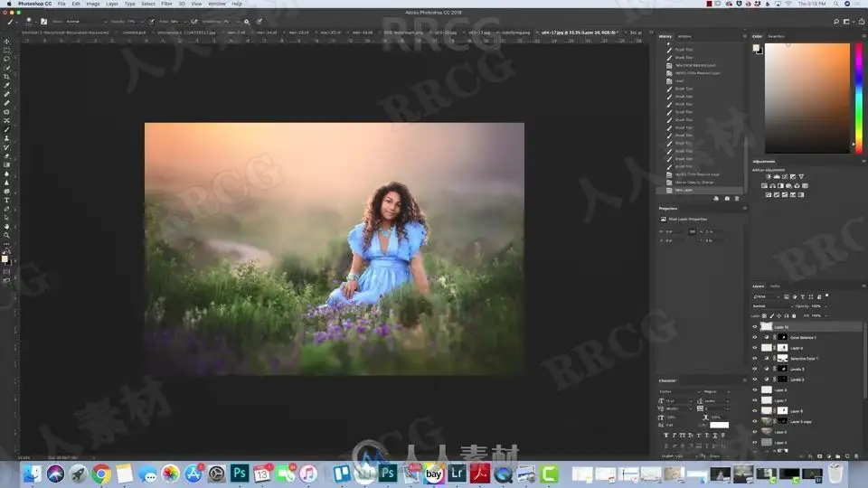
Task: Select the Horizontal Type tool
Action: click(6, 201)
